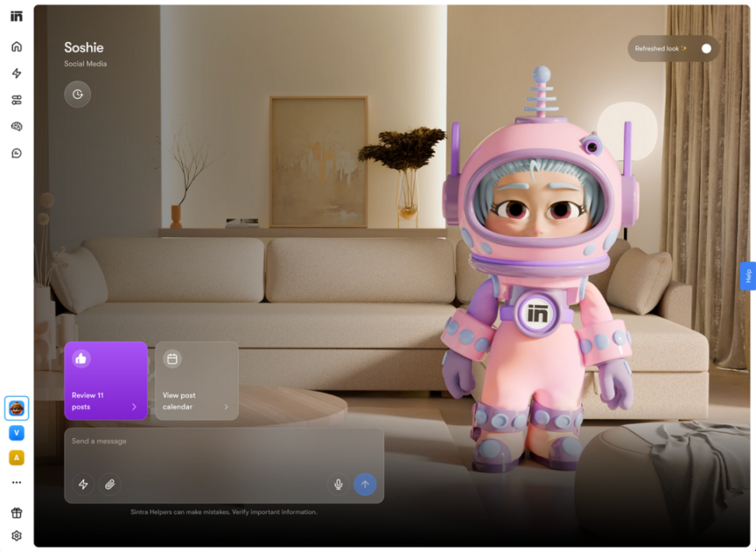Open the brain knowledge icon in the sidebar
This screenshot has width=756, height=551.
[x=16, y=126]
